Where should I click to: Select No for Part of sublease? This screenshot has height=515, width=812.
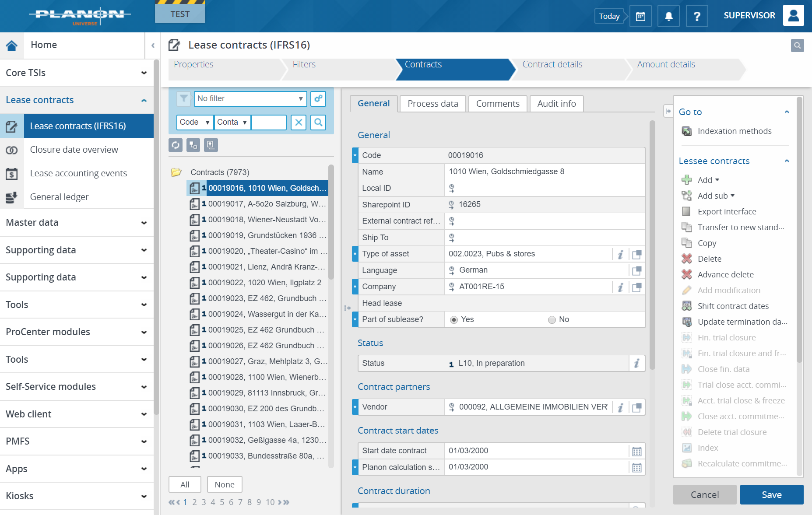(x=552, y=320)
